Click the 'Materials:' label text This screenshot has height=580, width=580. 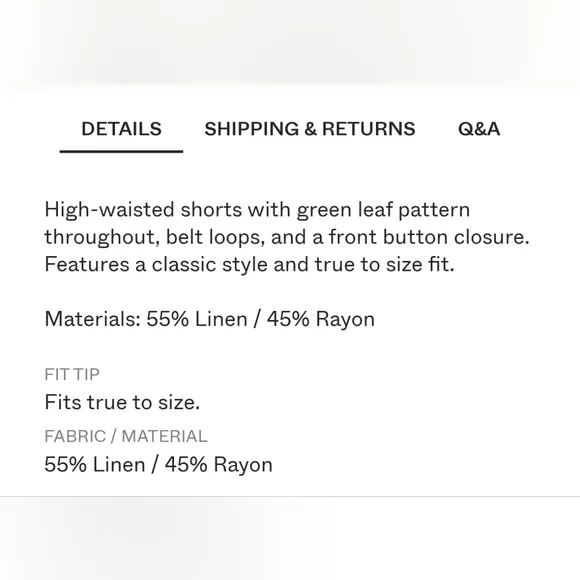pos(92,319)
